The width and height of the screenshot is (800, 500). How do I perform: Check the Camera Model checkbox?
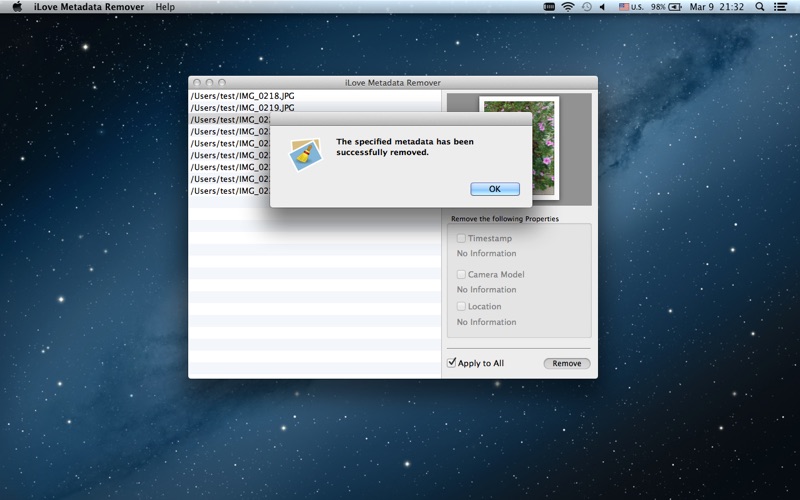[x=461, y=274]
